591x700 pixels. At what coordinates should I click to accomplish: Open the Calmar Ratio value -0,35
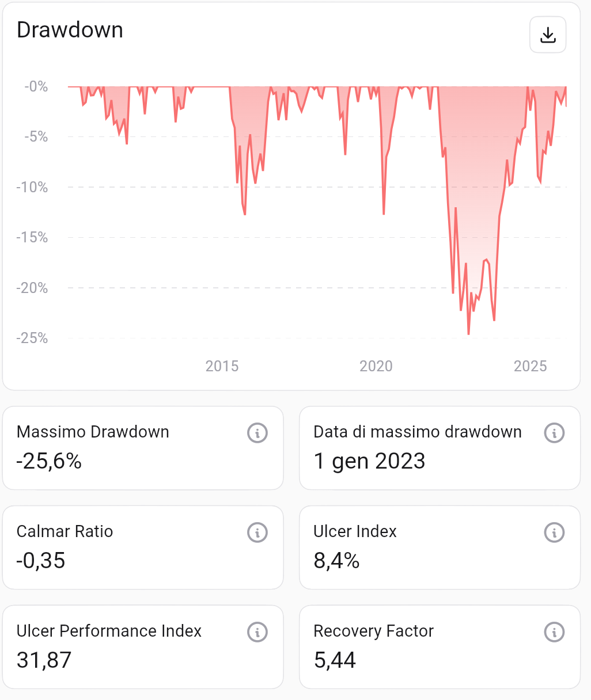pos(41,561)
